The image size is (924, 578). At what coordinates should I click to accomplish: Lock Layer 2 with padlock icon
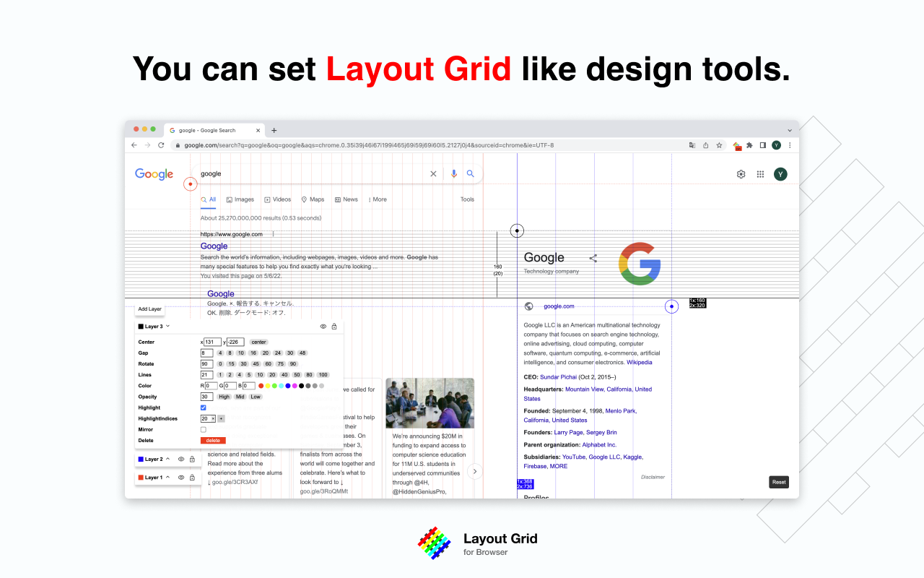tap(192, 459)
